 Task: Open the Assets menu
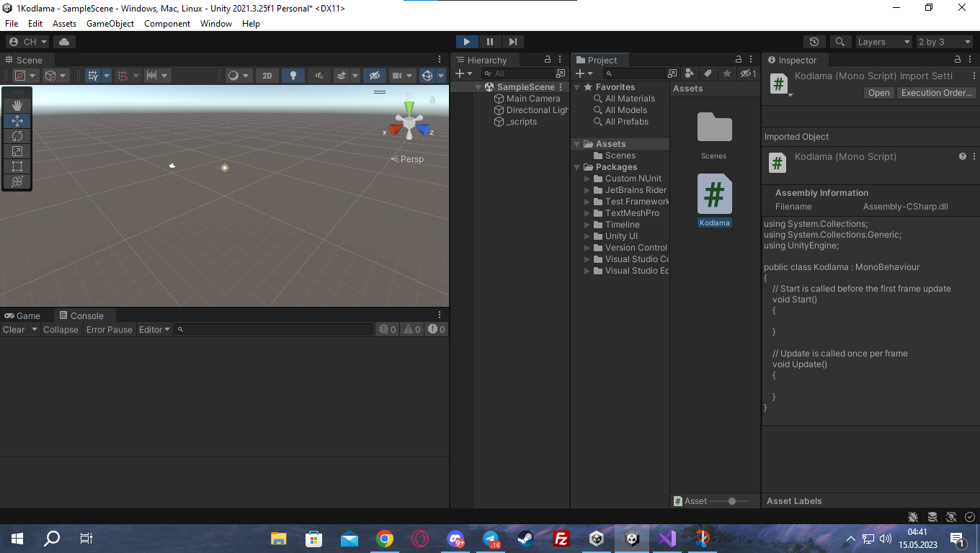coord(64,23)
